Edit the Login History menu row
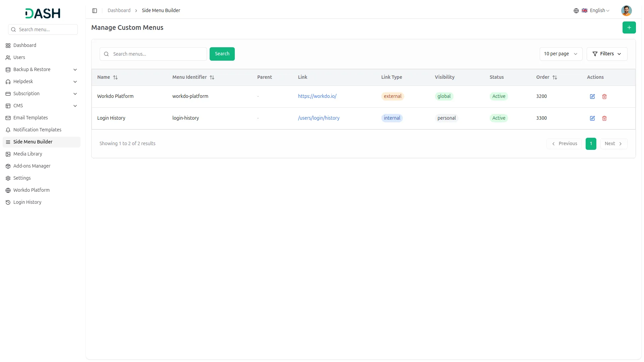The width and height of the screenshot is (644, 362). click(592, 118)
